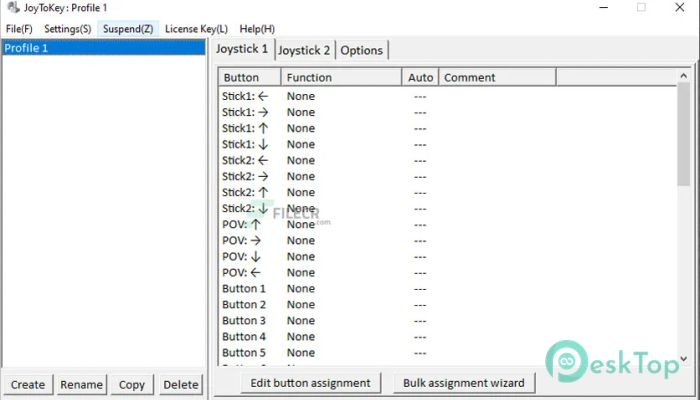Click the Delete profile button

click(181, 384)
